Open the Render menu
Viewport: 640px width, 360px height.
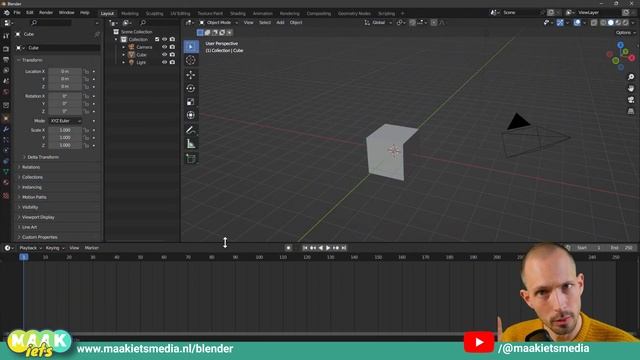point(46,13)
